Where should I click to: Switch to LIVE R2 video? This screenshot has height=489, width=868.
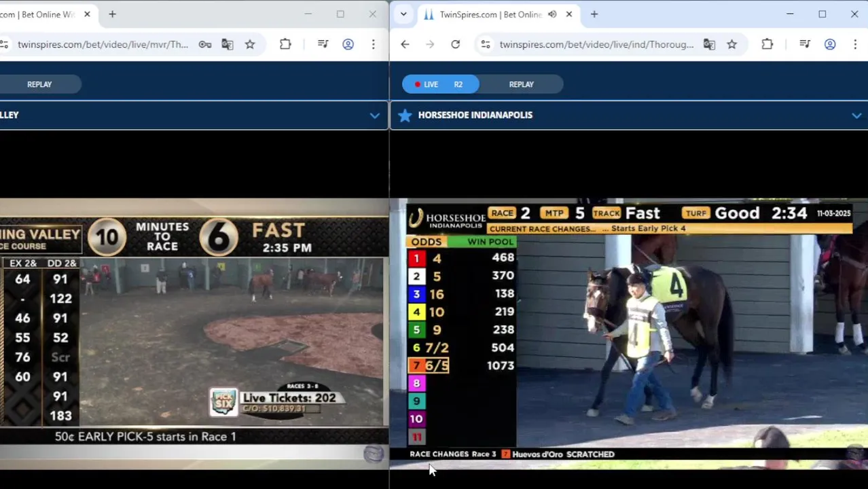point(440,84)
